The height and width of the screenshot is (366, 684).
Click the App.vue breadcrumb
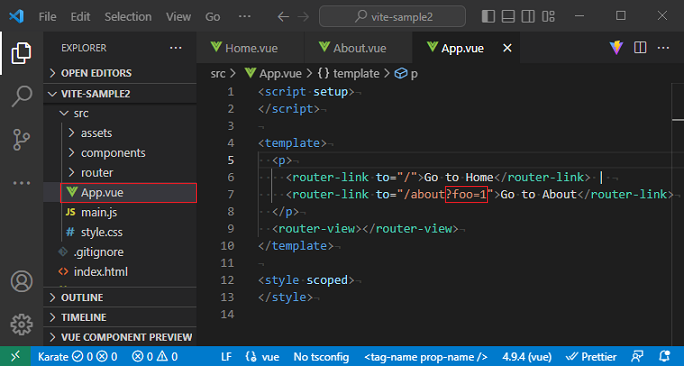point(274,73)
